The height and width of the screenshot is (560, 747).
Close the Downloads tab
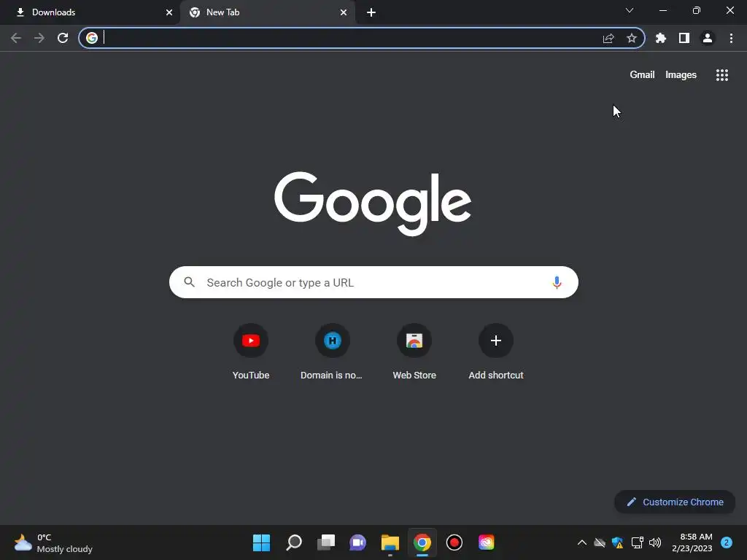(169, 12)
